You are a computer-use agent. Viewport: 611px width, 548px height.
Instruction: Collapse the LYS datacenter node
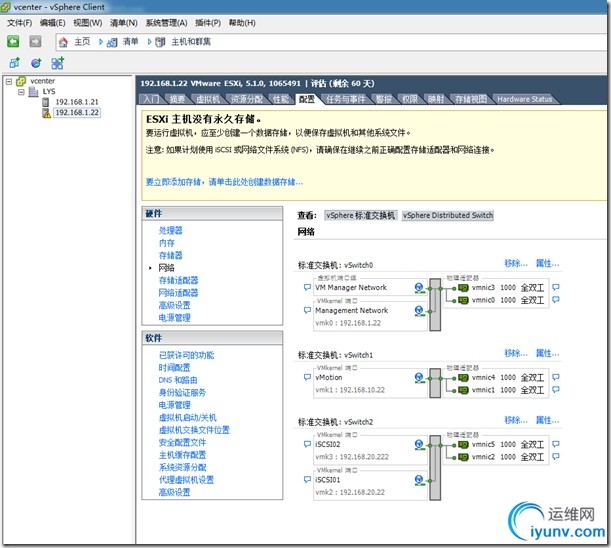21,92
